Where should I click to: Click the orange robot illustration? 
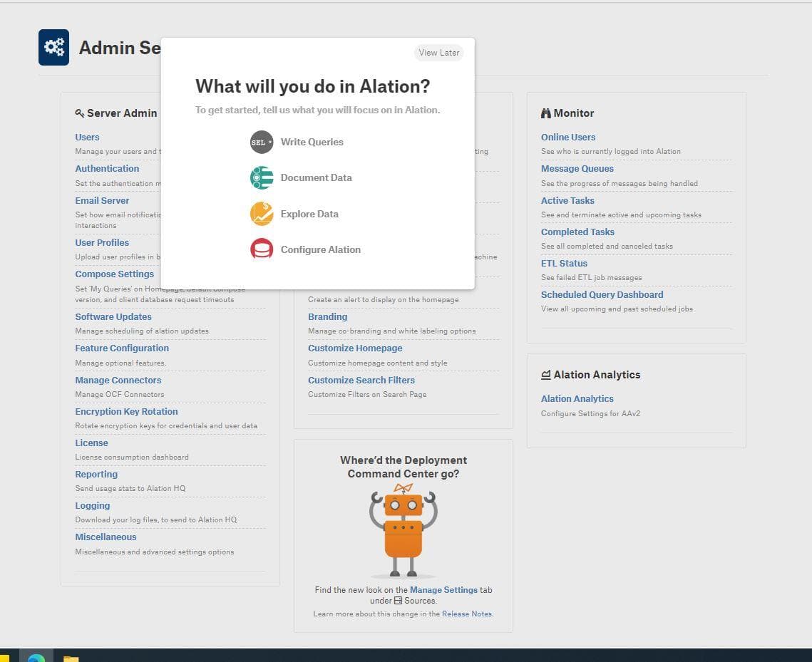click(404, 531)
